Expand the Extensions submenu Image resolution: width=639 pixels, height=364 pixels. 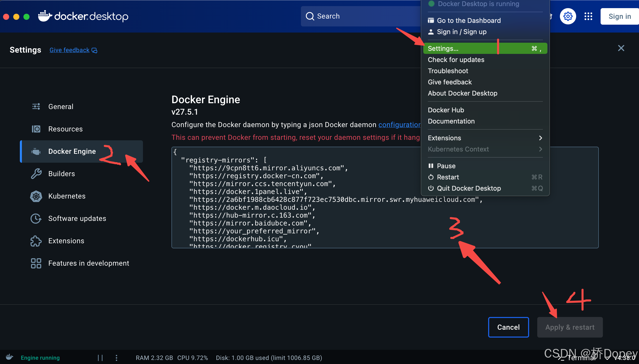point(444,138)
